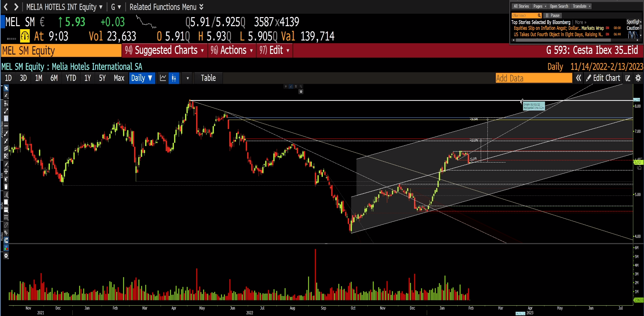644x316 pixels.
Task: Expand the Suggested Charts menu
Action: coord(165,51)
